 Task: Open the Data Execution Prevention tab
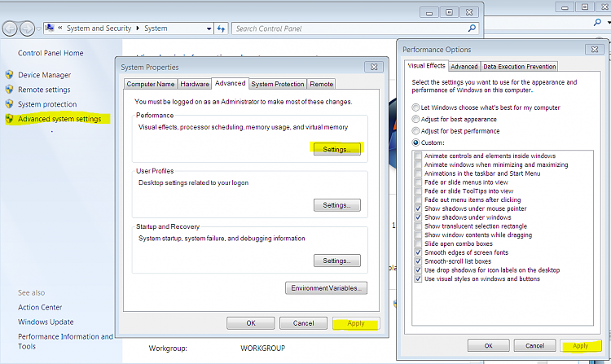[x=520, y=67]
